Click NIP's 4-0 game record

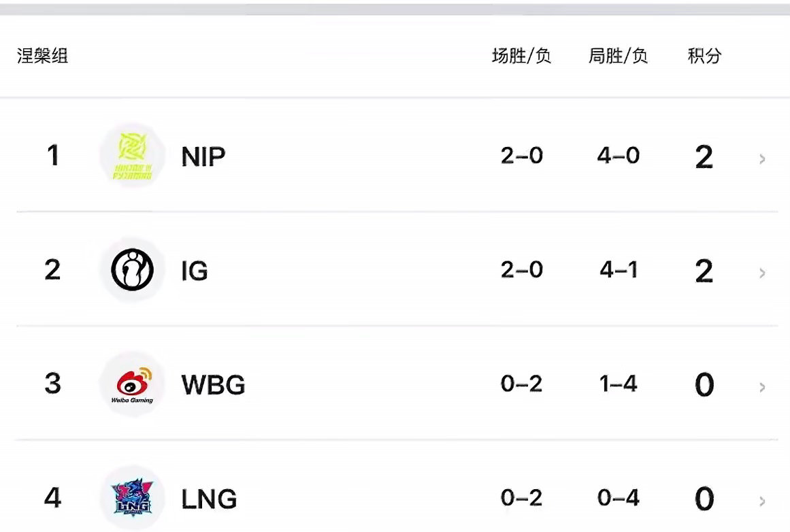pos(619,156)
